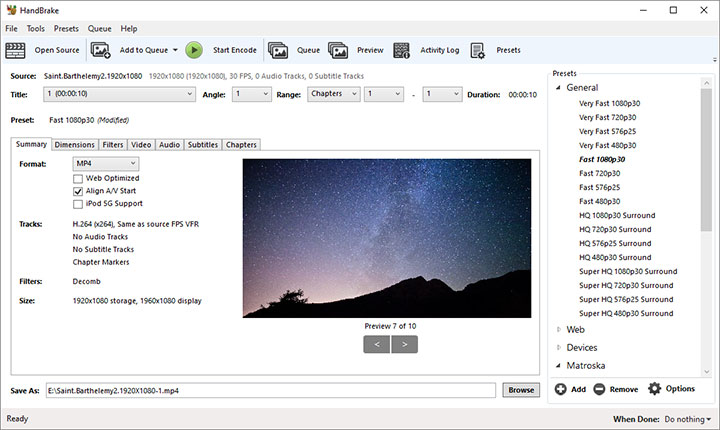Open the Queue window icon

click(278, 50)
